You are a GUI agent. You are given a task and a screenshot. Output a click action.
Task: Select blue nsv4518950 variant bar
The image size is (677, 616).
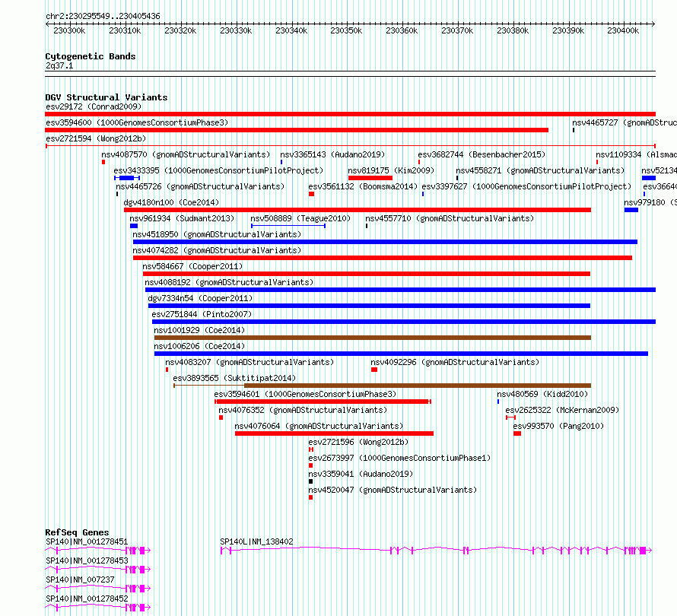tap(385, 242)
